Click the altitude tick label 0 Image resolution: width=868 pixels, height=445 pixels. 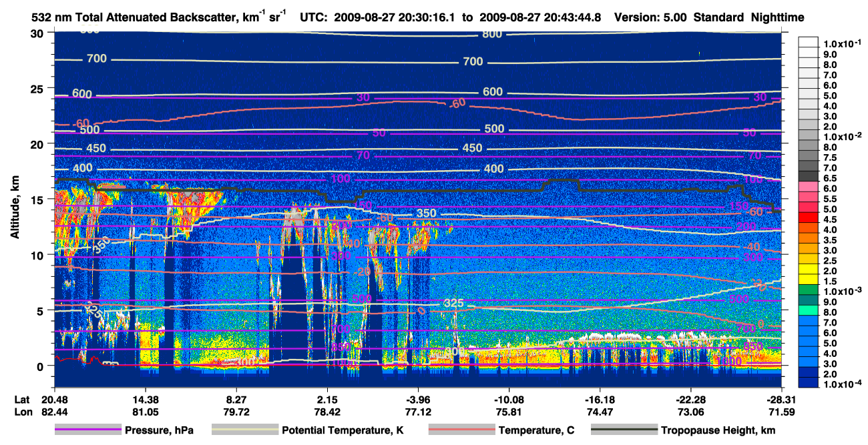coord(41,366)
